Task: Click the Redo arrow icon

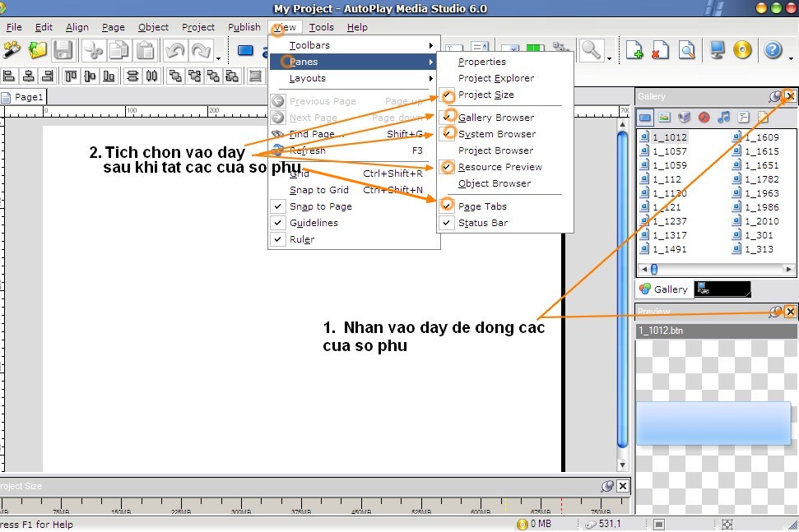Action: point(202,50)
